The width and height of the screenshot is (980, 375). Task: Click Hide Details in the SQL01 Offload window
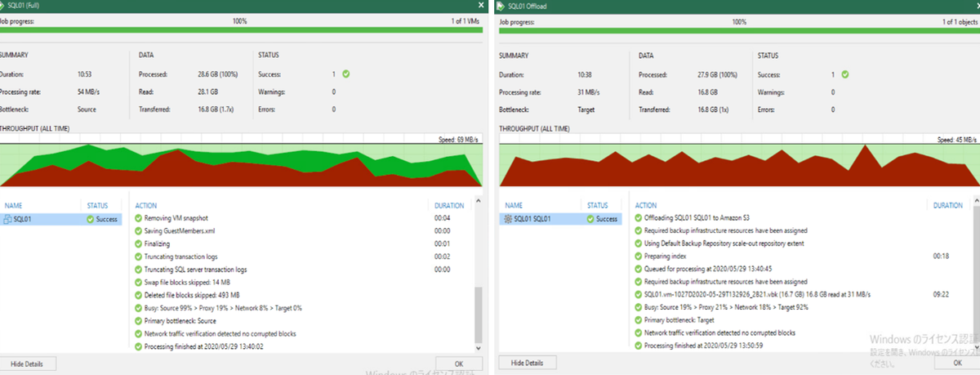click(x=527, y=363)
